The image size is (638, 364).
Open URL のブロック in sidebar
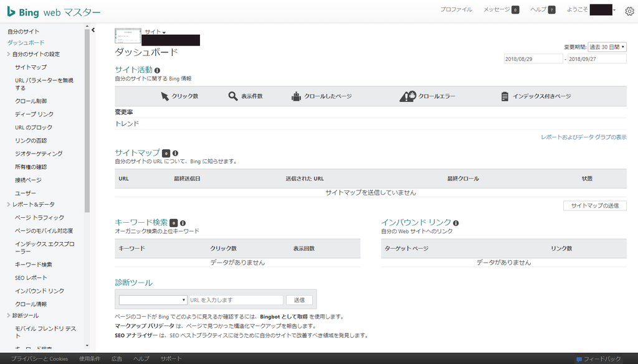coord(34,127)
